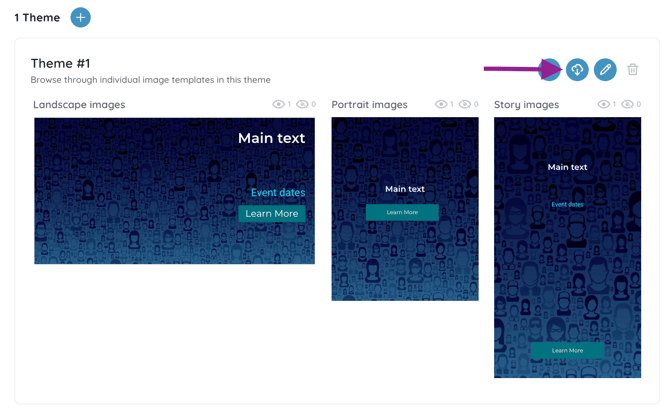Click the crossed-out eye icon for Landscape images
The height and width of the screenshot is (418, 670).
coord(302,104)
